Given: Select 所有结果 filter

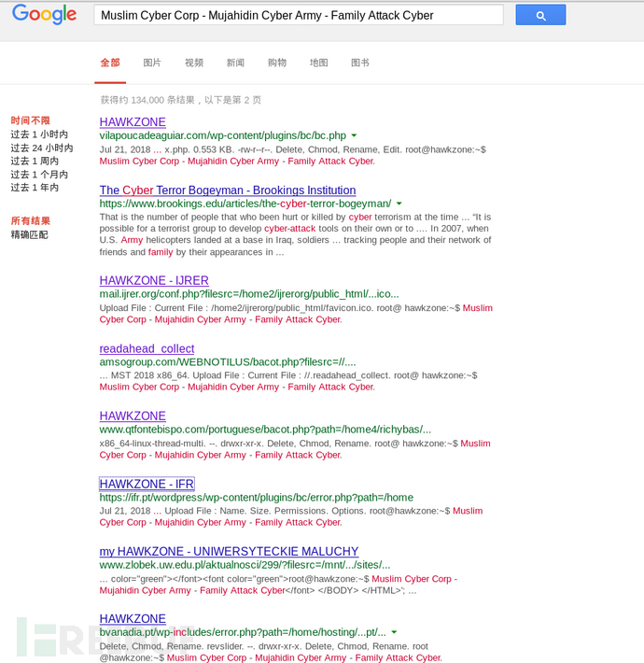Looking at the screenshot, I should tap(31, 220).
